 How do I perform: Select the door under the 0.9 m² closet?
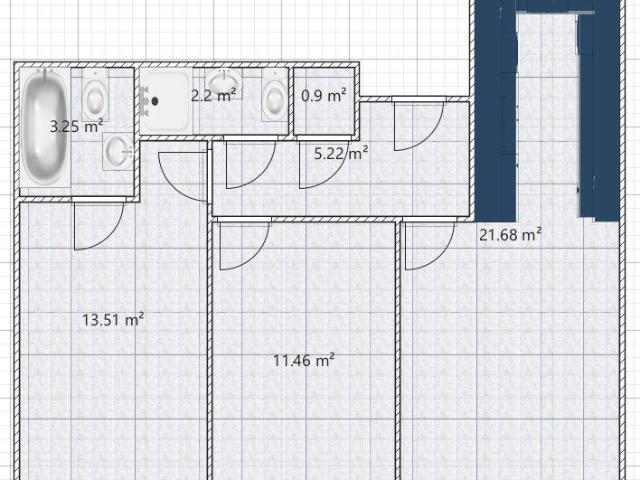pos(324,163)
